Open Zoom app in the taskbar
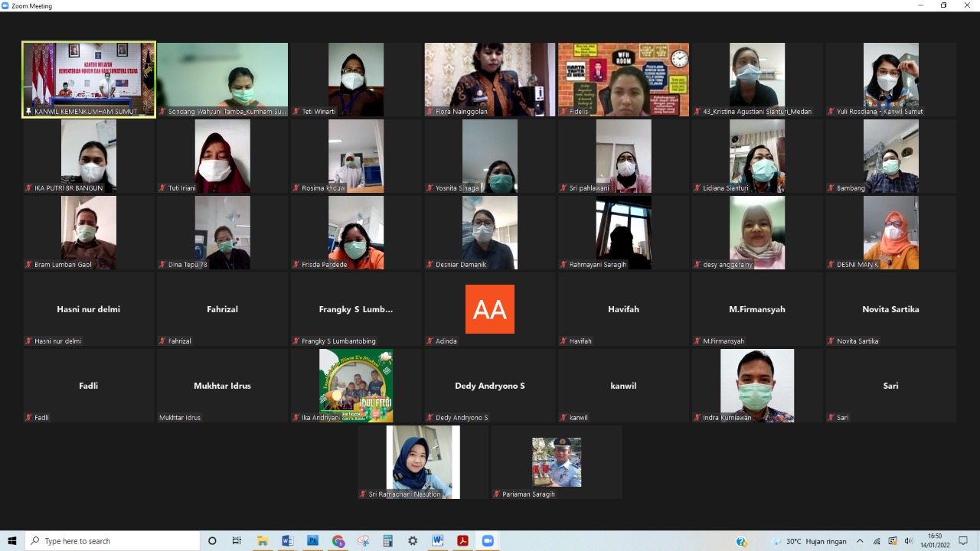The width and height of the screenshot is (980, 551). (487, 541)
